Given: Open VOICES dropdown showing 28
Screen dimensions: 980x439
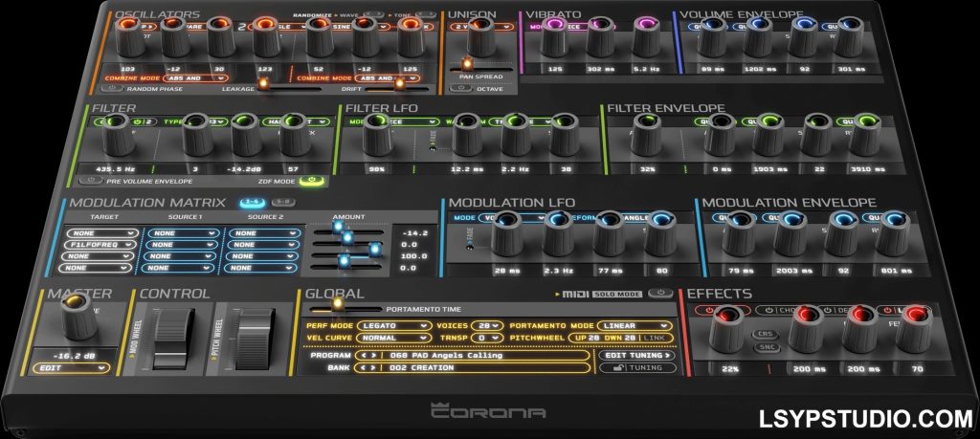Looking at the screenshot, I should [x=487, y=325].
